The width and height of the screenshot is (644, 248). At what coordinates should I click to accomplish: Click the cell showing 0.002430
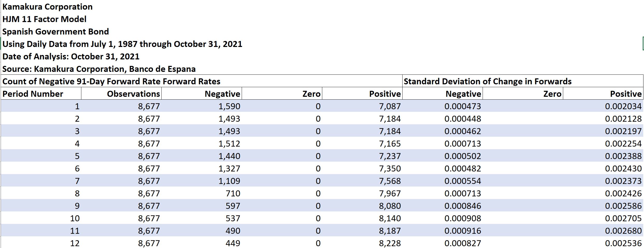[x=603, y=168]
